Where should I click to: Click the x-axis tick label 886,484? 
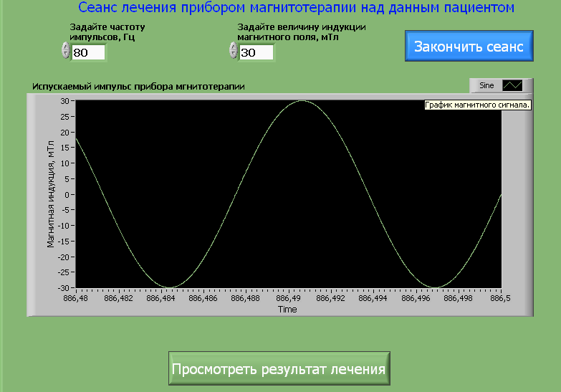pyautogui.click(x=160, y=298)
